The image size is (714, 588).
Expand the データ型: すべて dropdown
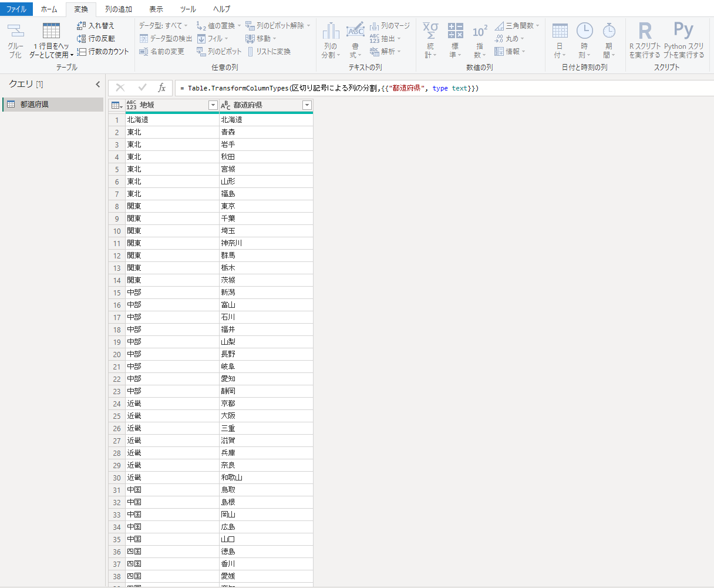click(163, 26)
